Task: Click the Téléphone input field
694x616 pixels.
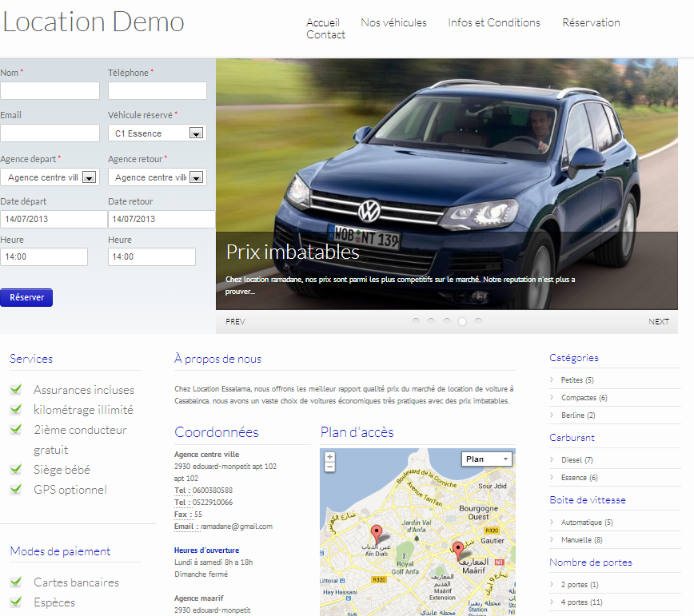Action: pos(158,90)
